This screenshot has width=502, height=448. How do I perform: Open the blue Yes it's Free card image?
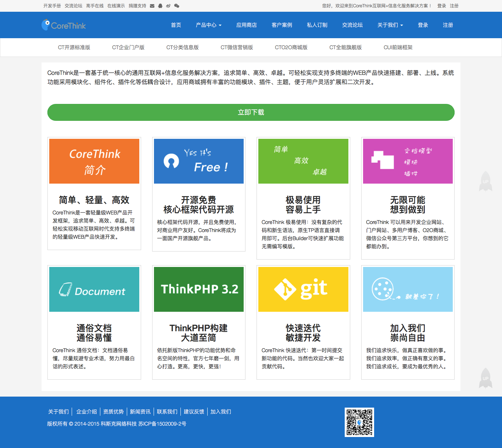click(x=199, y=161)
